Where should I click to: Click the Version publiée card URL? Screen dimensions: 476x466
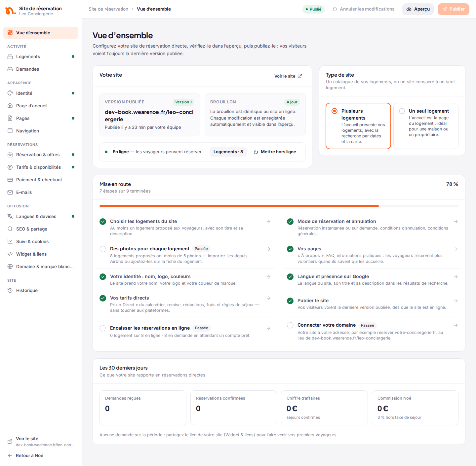(149, 116)
